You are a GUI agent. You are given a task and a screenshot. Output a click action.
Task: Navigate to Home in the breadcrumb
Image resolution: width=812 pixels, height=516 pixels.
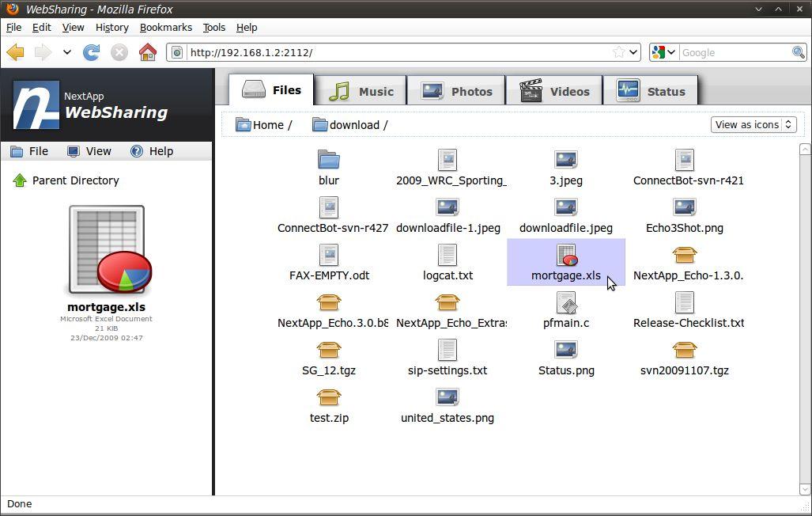point(260,124)
